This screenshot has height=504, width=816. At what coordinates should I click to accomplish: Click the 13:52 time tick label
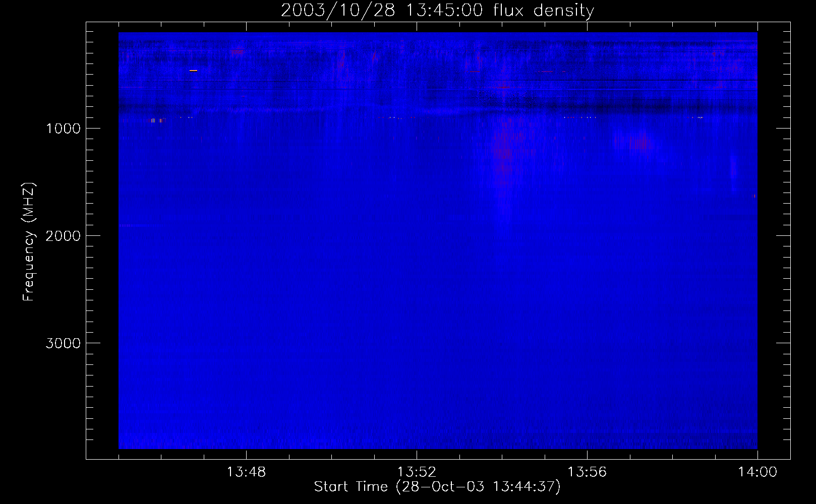point(417,472)
